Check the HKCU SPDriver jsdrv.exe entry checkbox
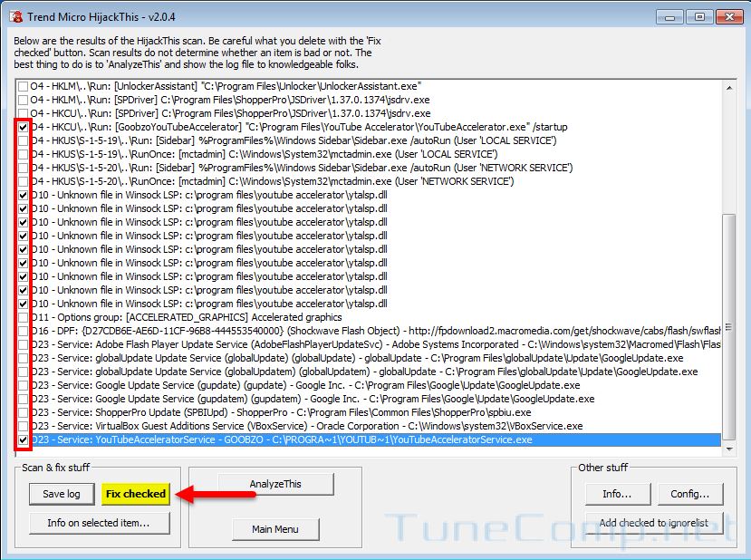The width and height of the screenshot is (751, 560). pyautogui.click(x=23, y=113)
